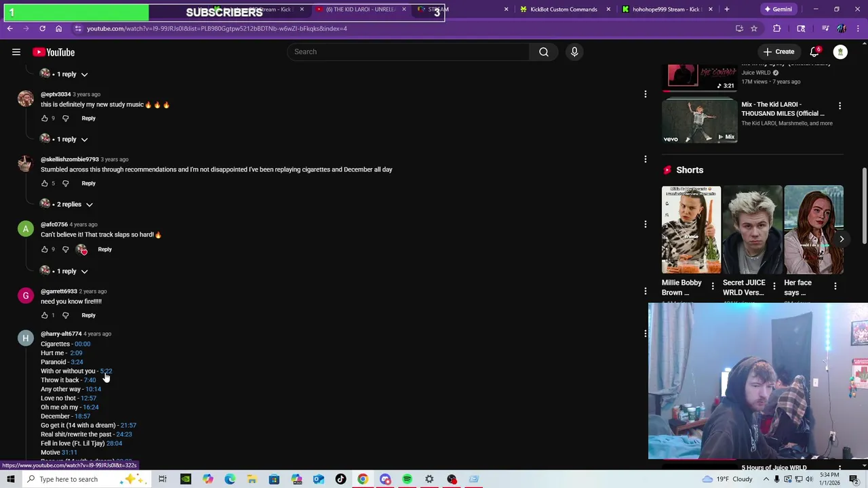The width and height of the screenshot is (868, 488).
Task: Reply to @afc0756 comment
Action: pyautogui.click(x=104, y=249)
